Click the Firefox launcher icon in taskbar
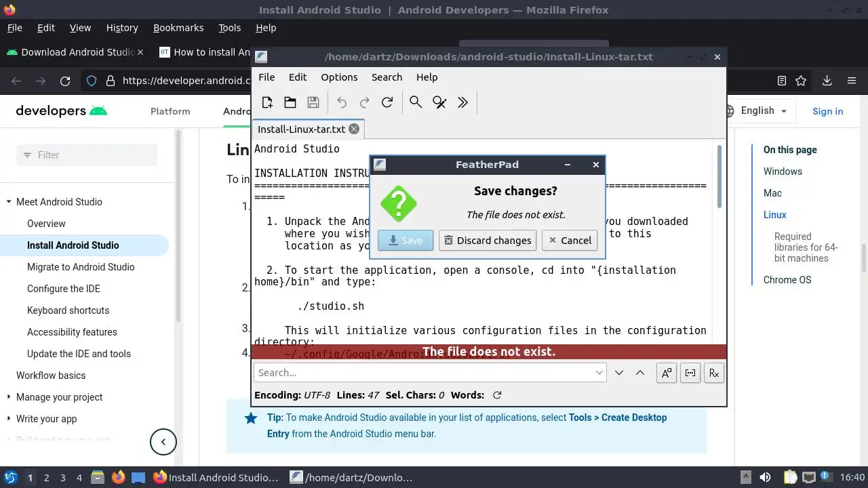This screenshot has height=488, width=868. pyautogui.click(x=118, y=478)
